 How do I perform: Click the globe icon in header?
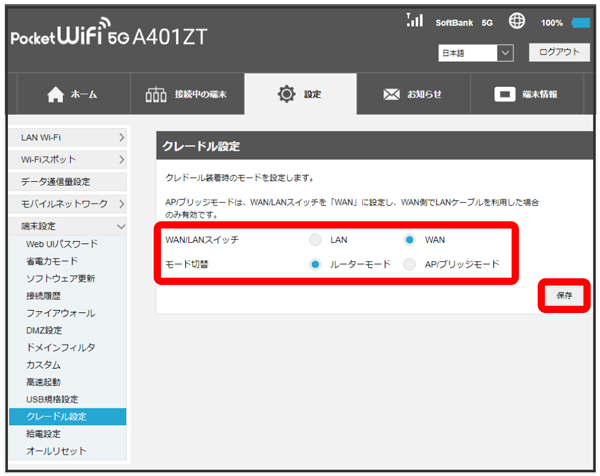[x=517, y=21]
